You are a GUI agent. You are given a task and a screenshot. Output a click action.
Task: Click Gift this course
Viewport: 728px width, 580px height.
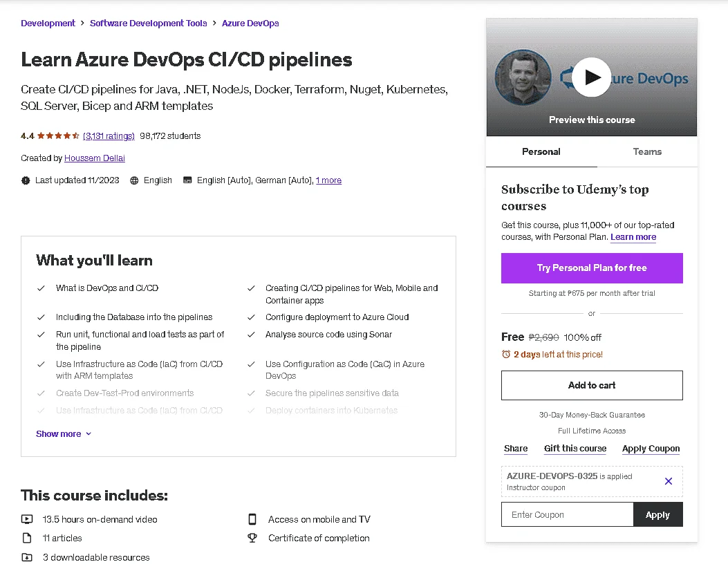coord(575,449)
